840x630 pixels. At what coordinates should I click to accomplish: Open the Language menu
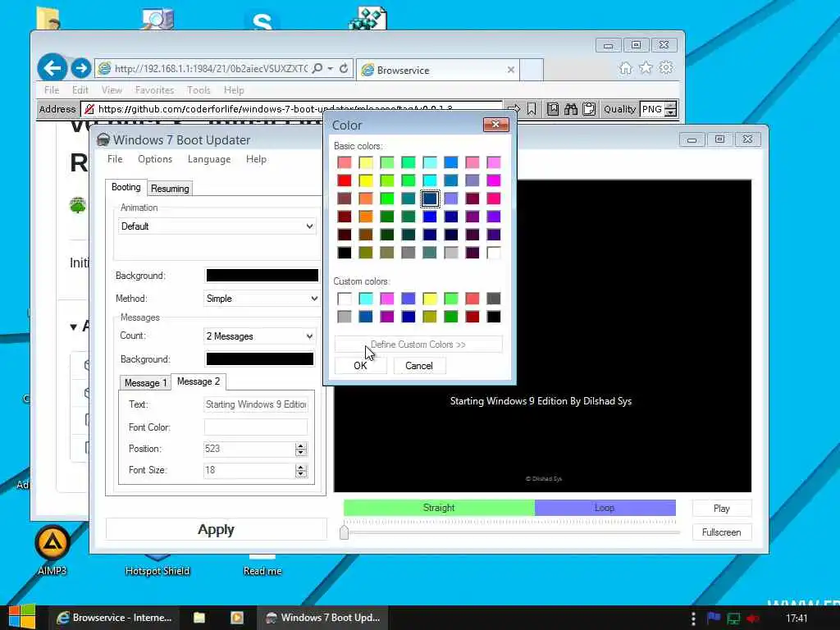[x=209, y=159]
